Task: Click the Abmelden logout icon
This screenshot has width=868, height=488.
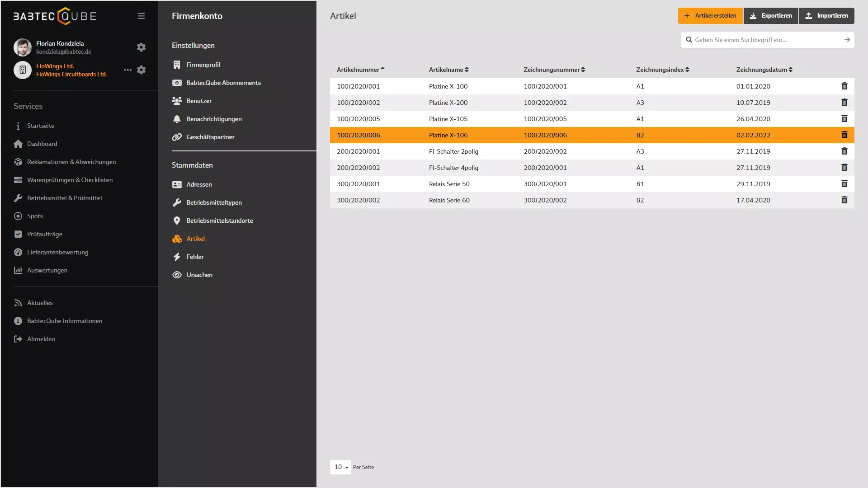Action: pyautogui.click(x=18, y=339)
